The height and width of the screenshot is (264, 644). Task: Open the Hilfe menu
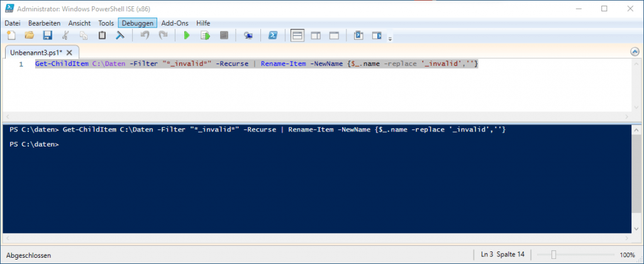(203, 23)
